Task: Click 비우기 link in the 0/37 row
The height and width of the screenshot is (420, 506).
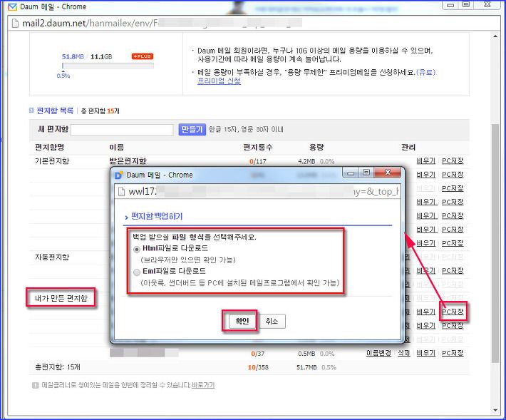Action: point(425,353)
